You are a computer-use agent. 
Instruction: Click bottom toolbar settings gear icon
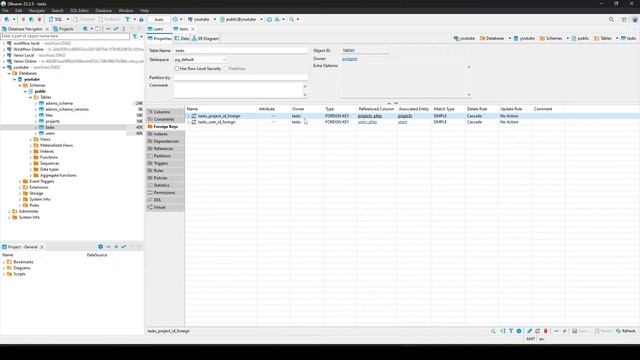coord(519,331)
